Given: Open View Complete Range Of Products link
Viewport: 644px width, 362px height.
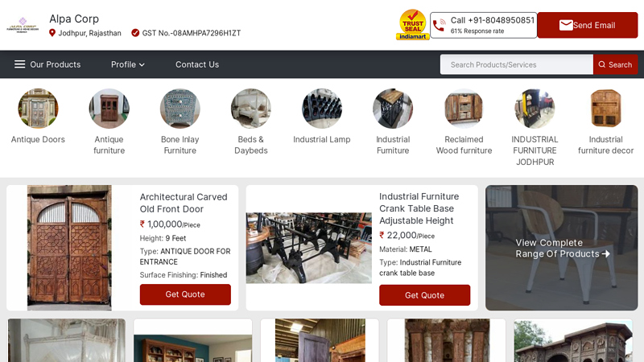Looking at the screenshot, I should (x=561, y=248).
